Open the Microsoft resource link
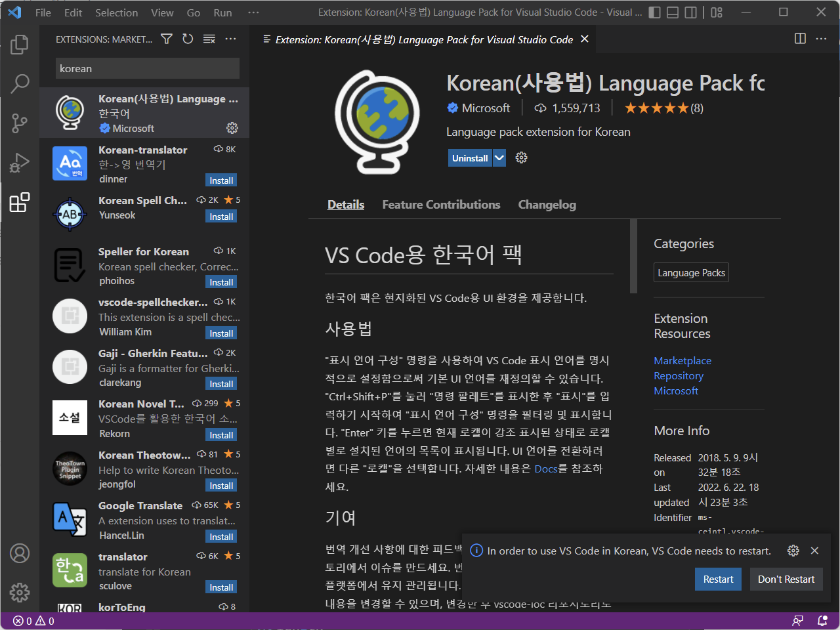This screenshot has height=630, width=840. [676, 390]
